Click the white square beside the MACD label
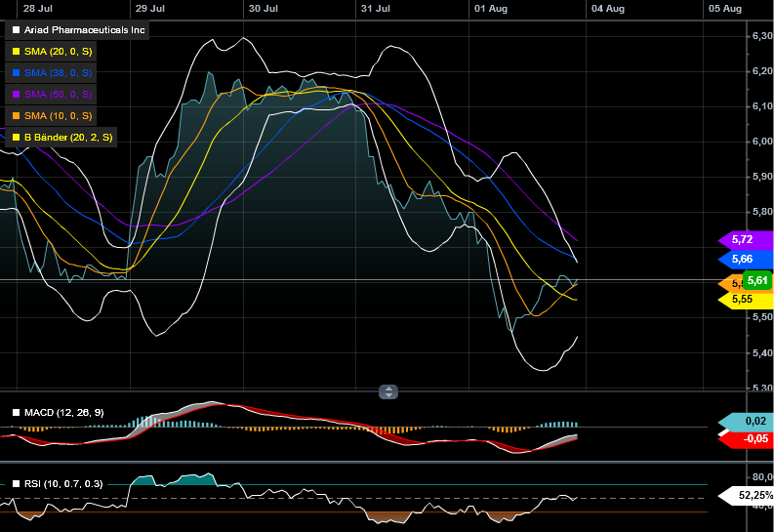 (x=15, y=413)
